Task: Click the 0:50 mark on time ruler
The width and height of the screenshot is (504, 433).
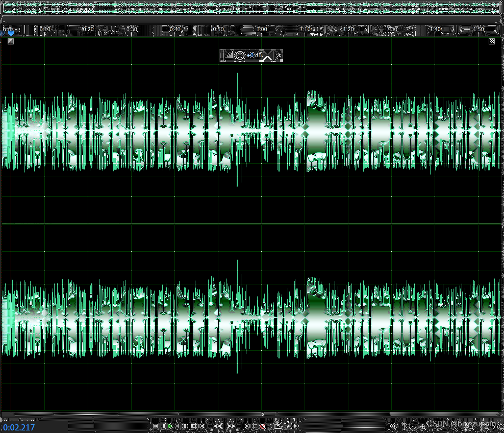Action: coord(218,29)
